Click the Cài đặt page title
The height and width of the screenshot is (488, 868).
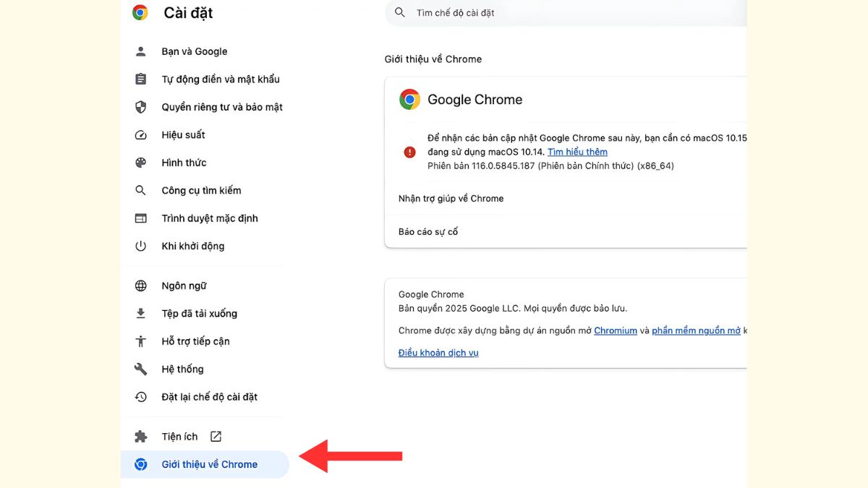pos(188,13)
